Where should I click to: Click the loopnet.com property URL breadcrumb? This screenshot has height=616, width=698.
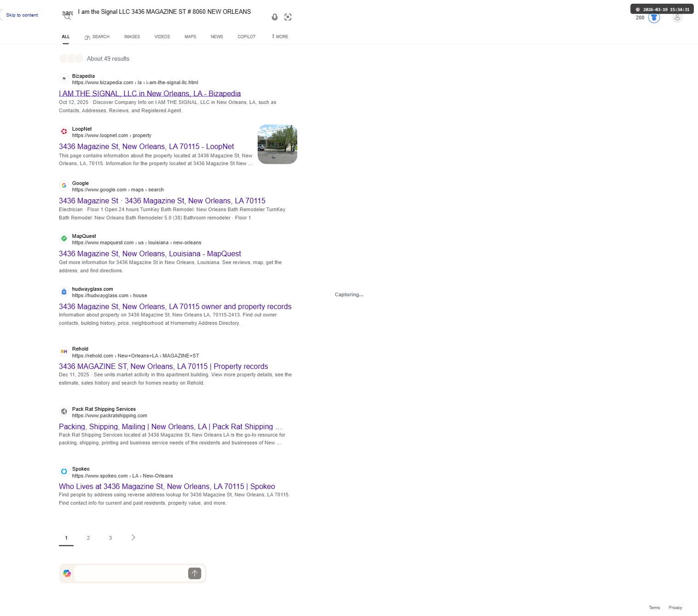point(112,136)
